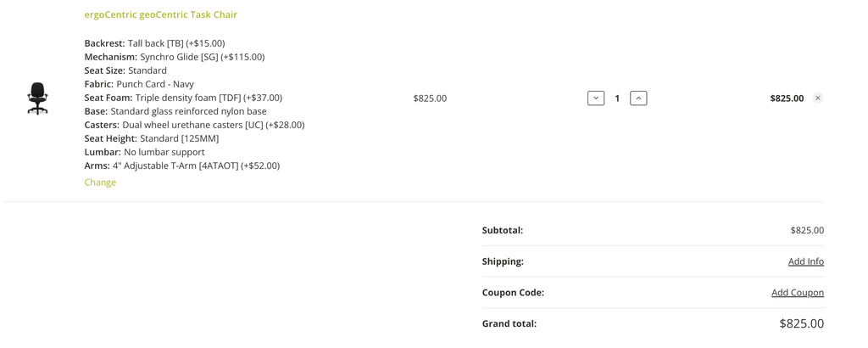Screen dimensions: 868x348
Task: Click the Arms 4" Adjustable T-Arm line
Action: 182,166
